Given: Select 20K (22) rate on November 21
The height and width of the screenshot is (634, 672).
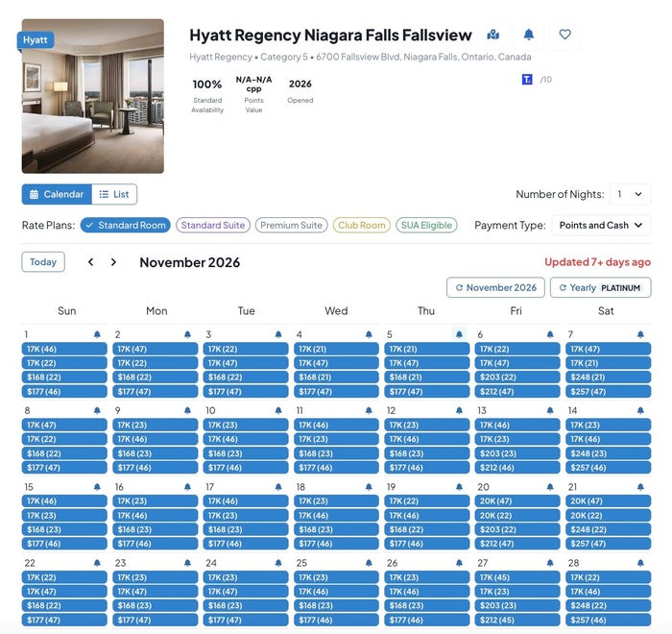Looking at the screenshot, I should tap(608, 515).
